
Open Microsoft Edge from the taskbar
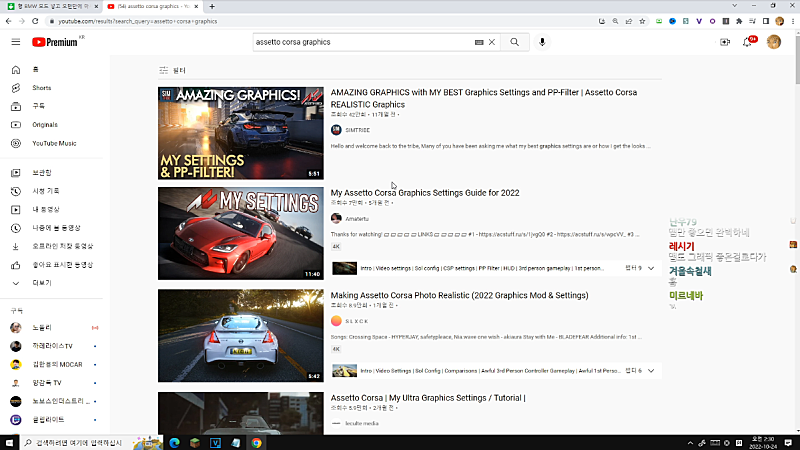173,442
